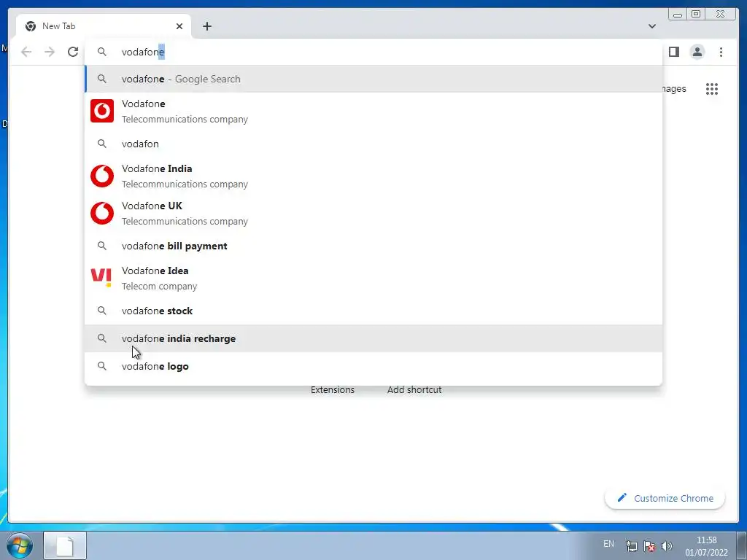Minimize the Chrome window
The width and height of the screenshot is (747, 560).
[x=678, y=14]
